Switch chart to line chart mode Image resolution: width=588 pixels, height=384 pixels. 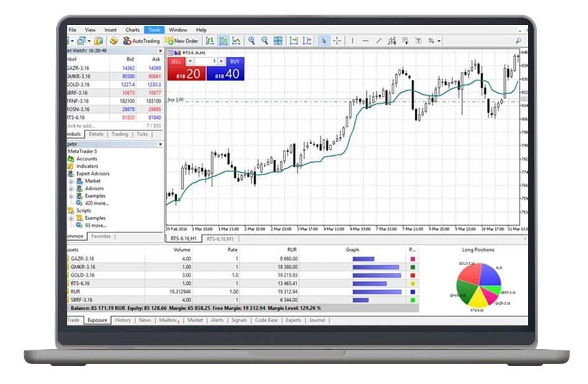point(237,41)
